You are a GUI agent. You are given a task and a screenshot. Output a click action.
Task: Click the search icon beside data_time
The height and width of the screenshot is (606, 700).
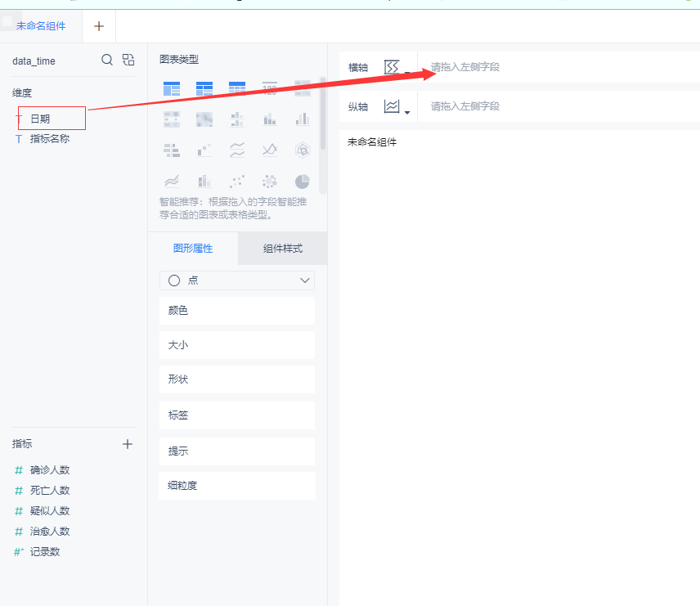[x=107, y=60]
